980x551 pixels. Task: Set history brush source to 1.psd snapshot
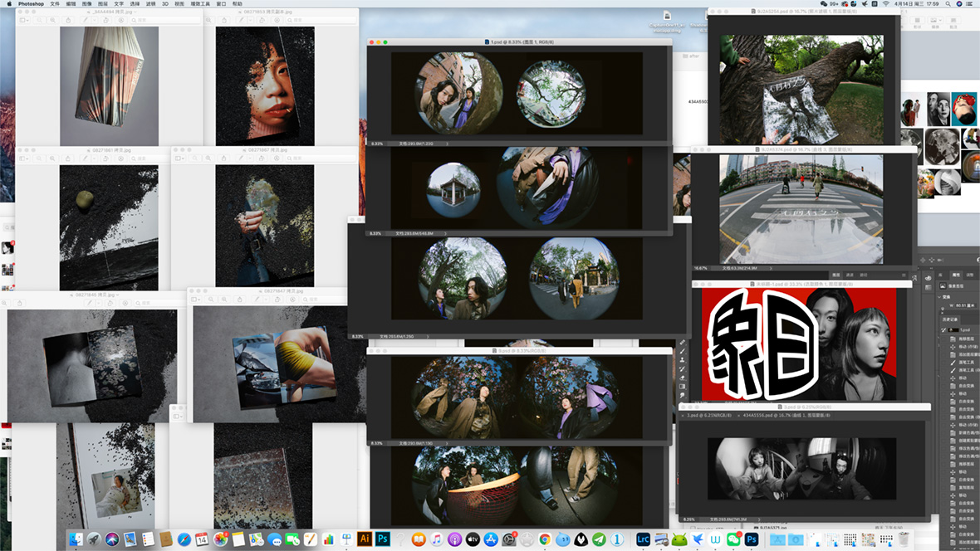point(945,329)
